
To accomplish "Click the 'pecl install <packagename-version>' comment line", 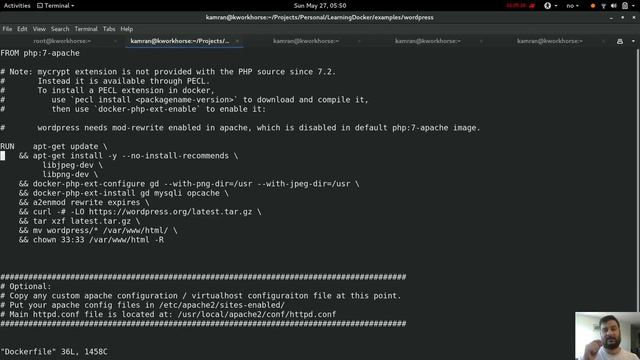I will coord(184,100).
